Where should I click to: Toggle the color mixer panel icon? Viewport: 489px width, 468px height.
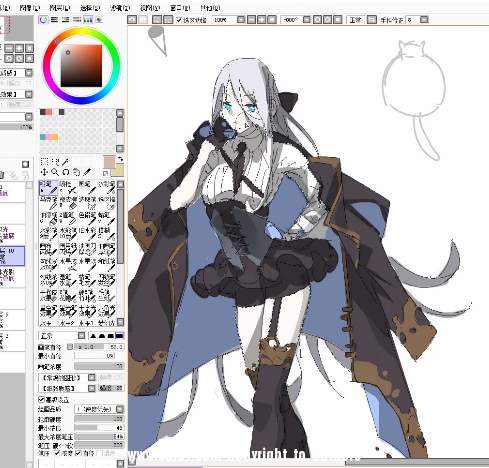[77, 20]
